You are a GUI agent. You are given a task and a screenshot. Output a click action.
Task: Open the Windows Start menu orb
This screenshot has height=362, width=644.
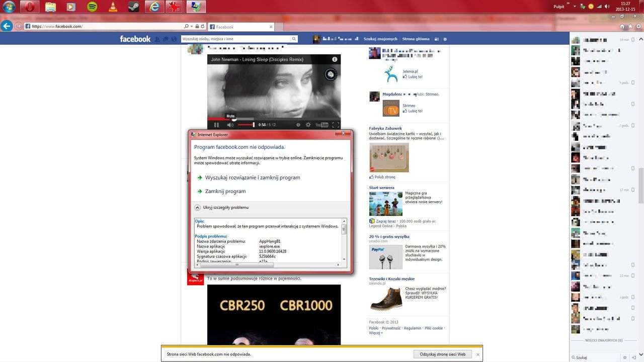tap(9, 7)
